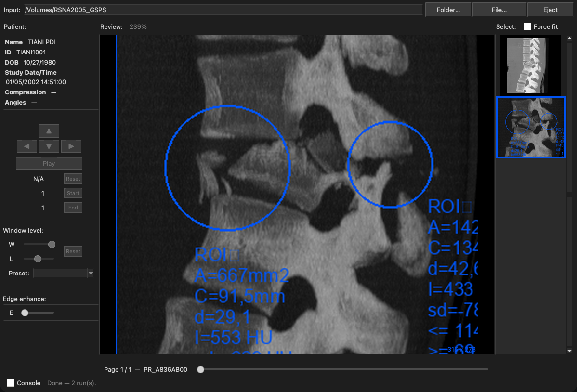
Task: Open the Folder... chooser
Action: coord(448,10)
